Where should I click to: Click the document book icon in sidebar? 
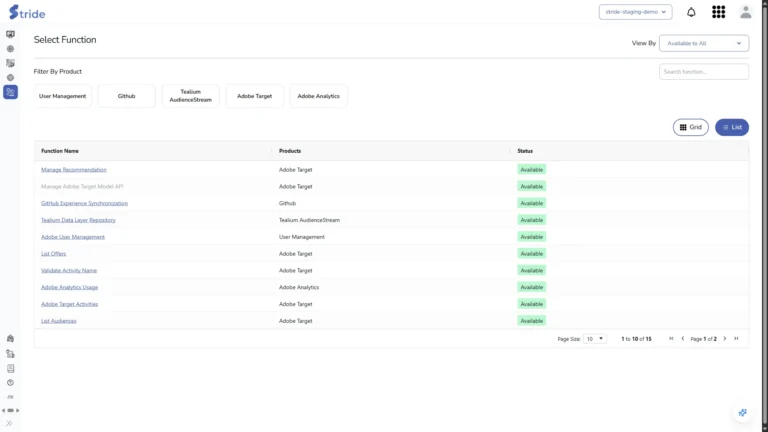pos(10,368)
